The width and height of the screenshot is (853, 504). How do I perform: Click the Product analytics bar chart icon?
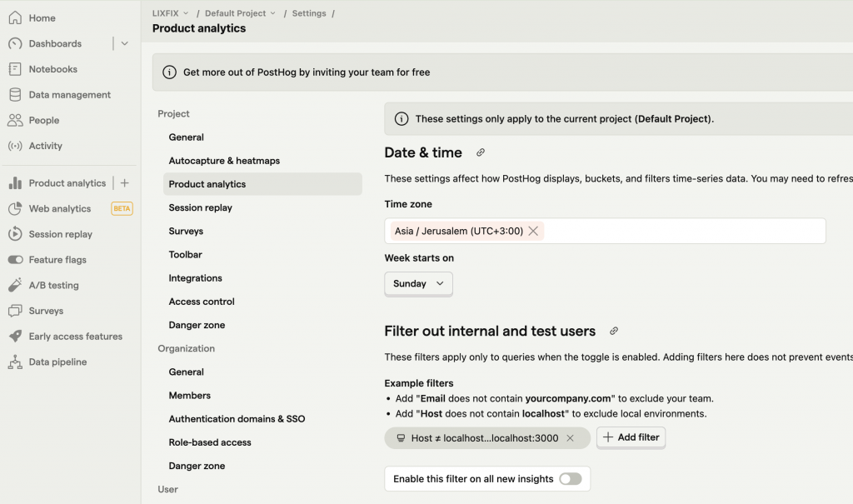click(15, 183)
